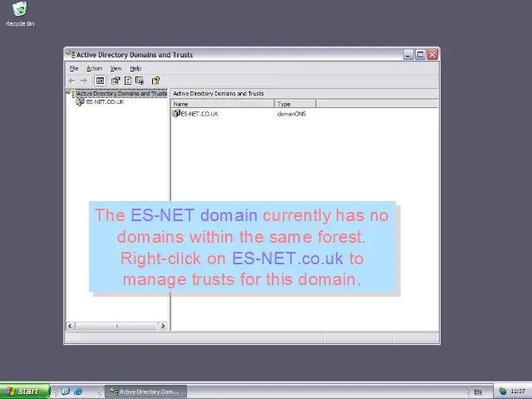Select the ES-NET.CO.UK node in the tree
The image size is (532, 399).
click(x=105, y=101)
